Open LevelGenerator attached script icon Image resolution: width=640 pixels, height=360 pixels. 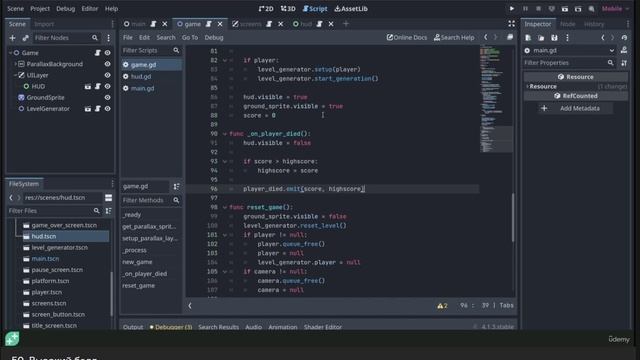point(98,109)
